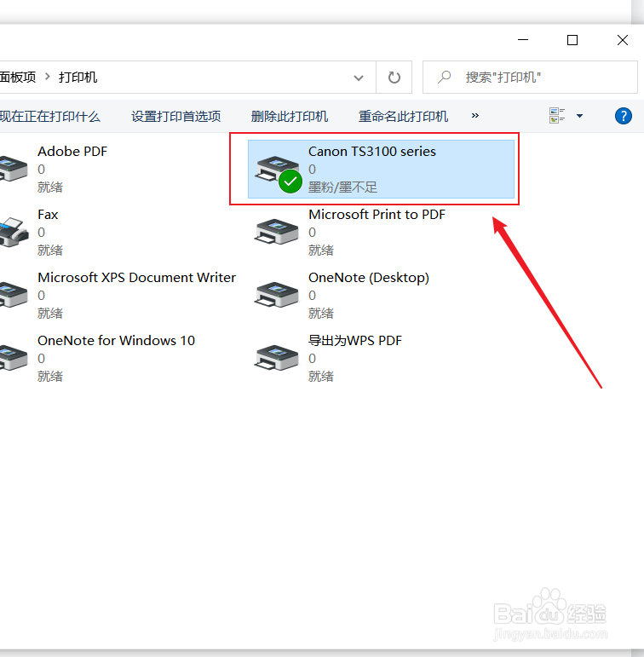Click the search magnifier icon
The width and height of the screenshot is (644, 657).
444,77
